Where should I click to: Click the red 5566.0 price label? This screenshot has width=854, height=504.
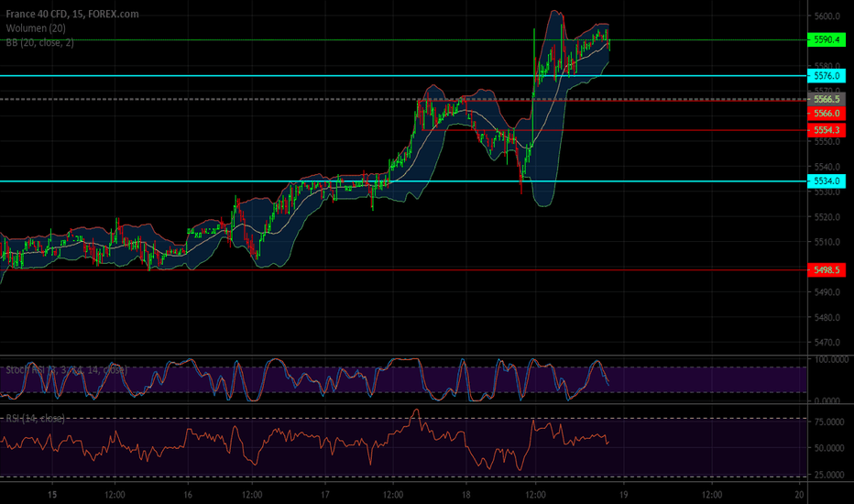tap(827, 114)
